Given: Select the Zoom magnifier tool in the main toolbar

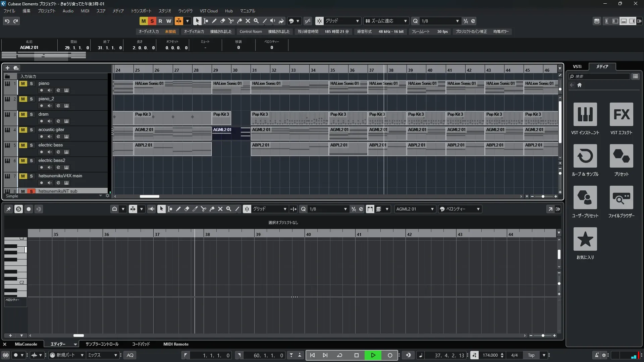Looking at the screenshot, I should pyautogui.click(x=256, y=21).
